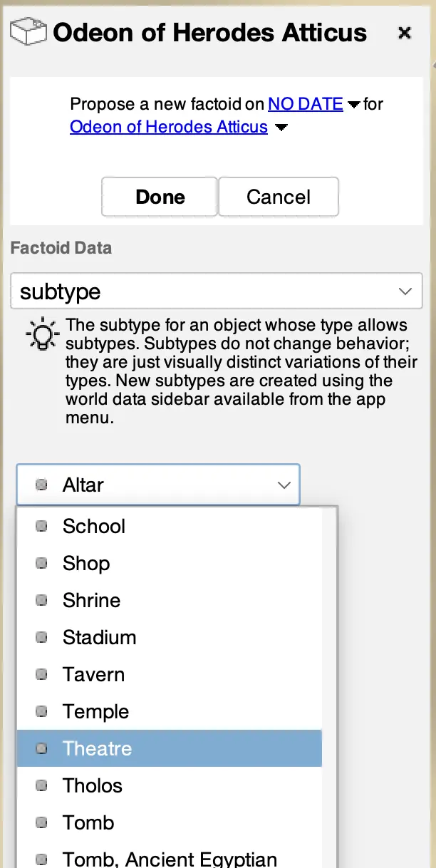436x868 pixels.
Task: Click the building box icon beside title
Action: pos(28,33)
